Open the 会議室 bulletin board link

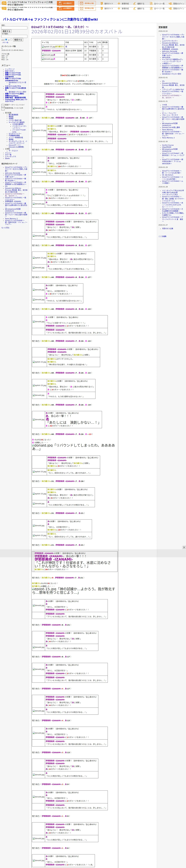point(11,119)
